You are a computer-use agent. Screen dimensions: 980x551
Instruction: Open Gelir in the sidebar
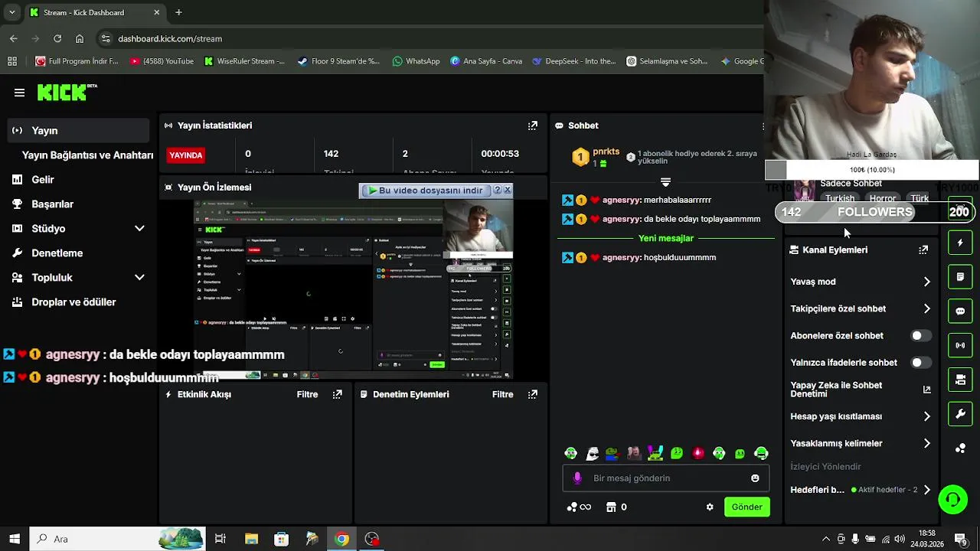pos(43,180)
